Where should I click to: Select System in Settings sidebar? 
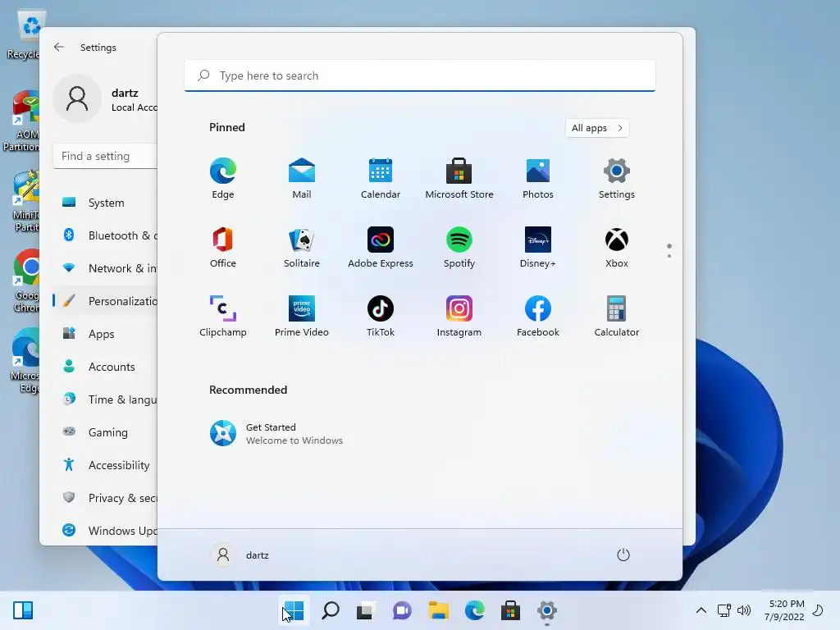106,203
